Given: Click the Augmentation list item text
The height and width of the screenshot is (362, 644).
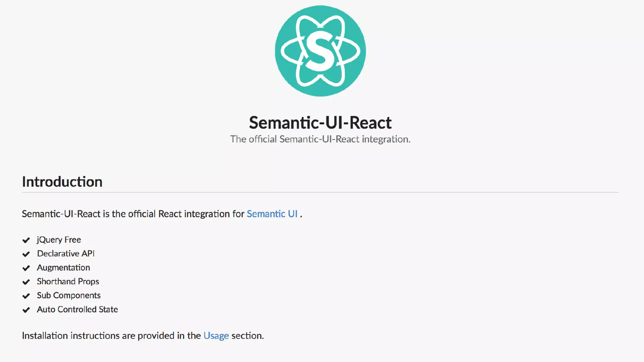Looking at the screenshot, I should coord(63,268).
